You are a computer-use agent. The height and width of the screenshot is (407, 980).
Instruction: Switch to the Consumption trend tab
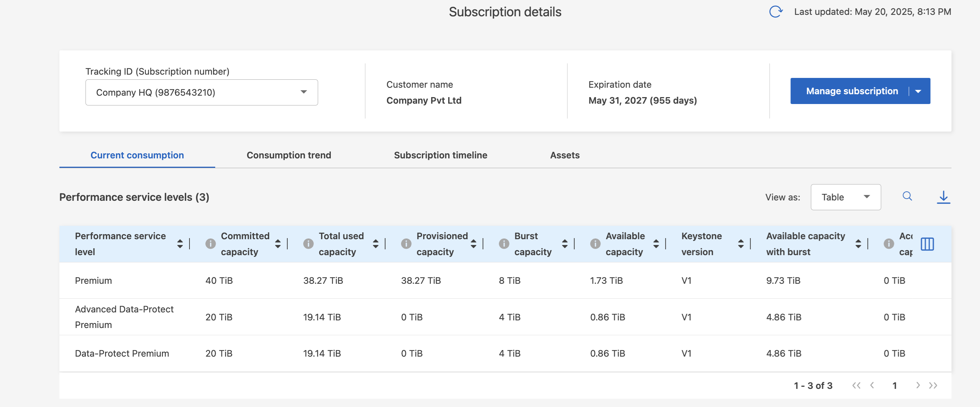pyautogui.click(x=289, y=155)
